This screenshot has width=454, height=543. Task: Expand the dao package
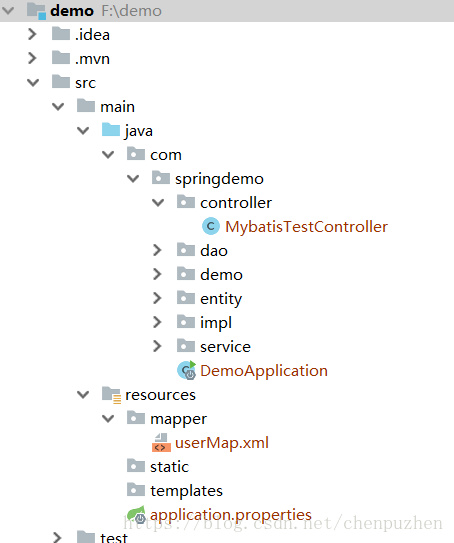point(157,250)
